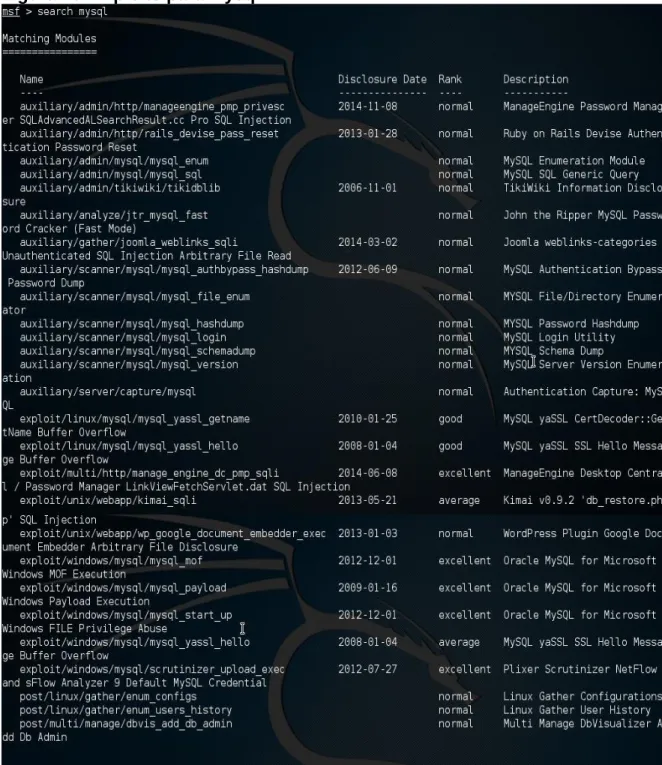Screen dimensions: 662x765
Task: Select auxiliary/admin/mysql/mysql_enum module name
Action: [x=114, y=161]
